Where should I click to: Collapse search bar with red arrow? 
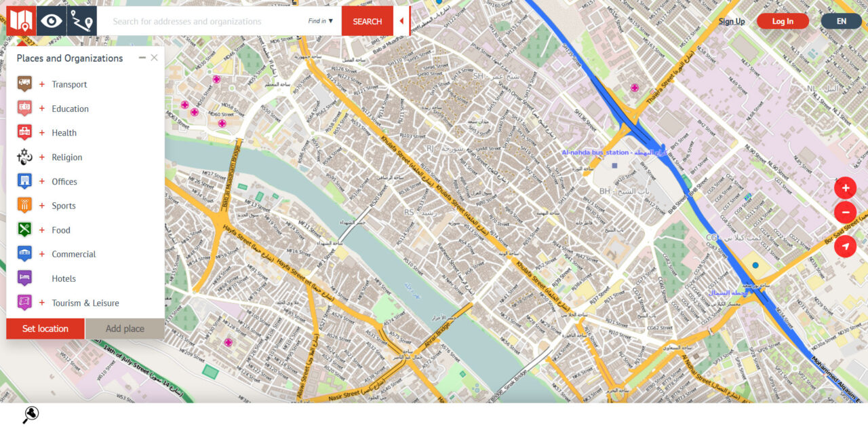401,21
